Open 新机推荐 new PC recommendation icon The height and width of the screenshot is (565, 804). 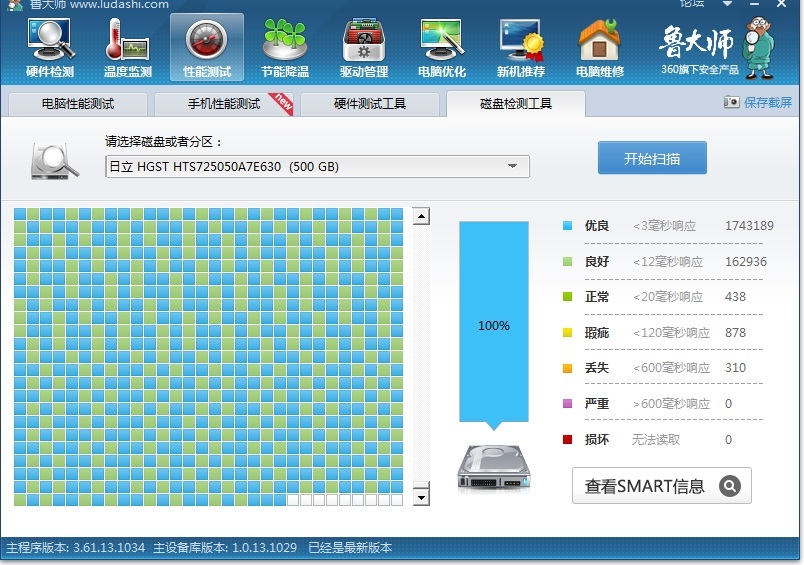[520, 48]
